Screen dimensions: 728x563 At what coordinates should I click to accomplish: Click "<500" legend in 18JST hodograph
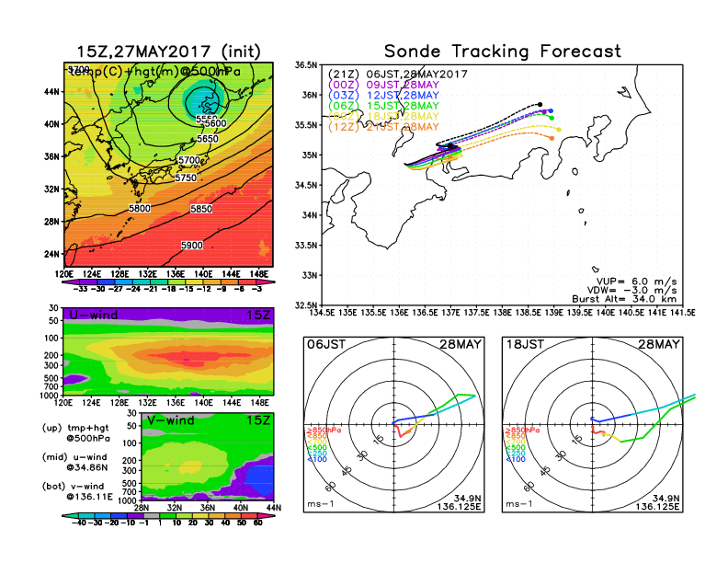[516, 447]
